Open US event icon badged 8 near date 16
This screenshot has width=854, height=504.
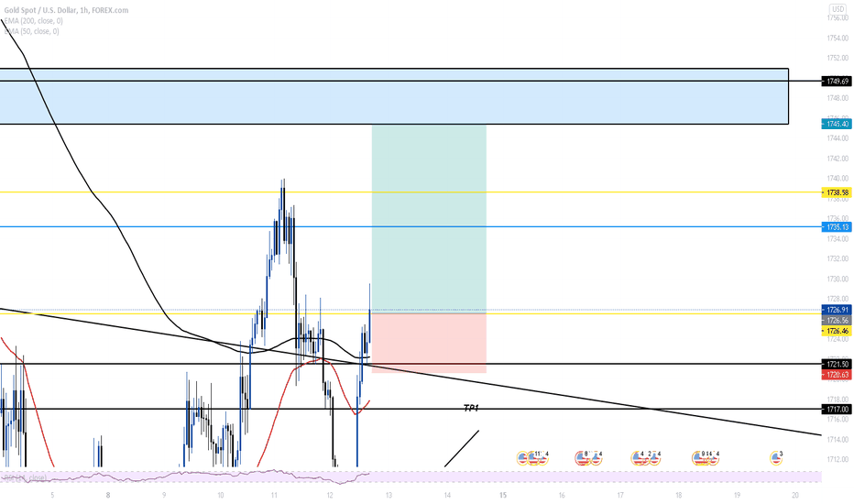tap(582, 458)
